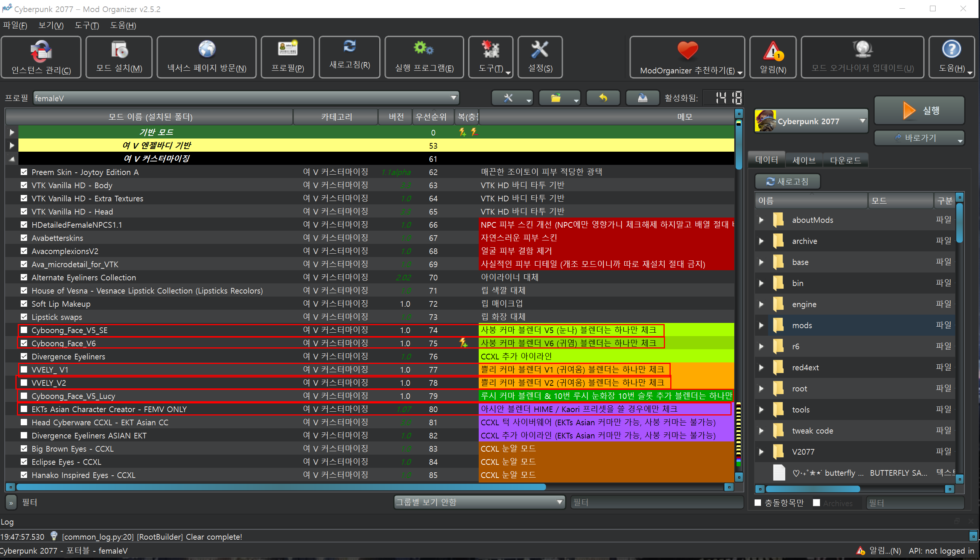Click the 실행 run button
This screenshot has width=980, height=560.
click(919, 111)
